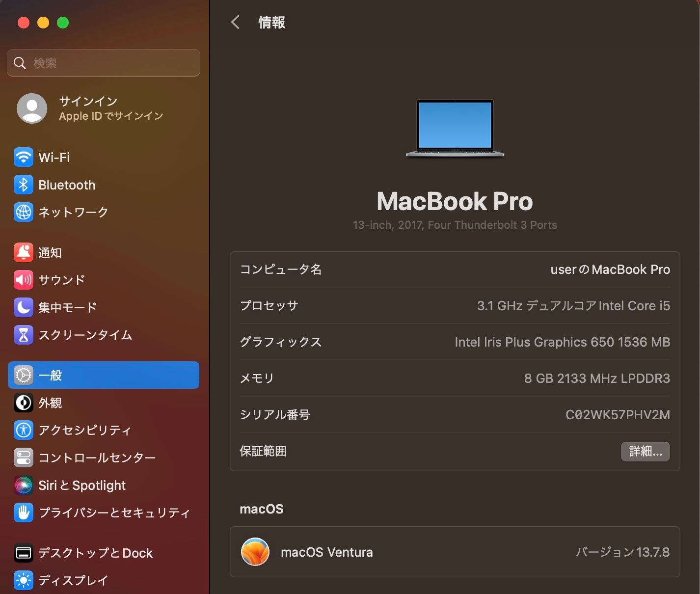Open Bluetooth settings in the sidebar
The width and height of the screenshot is (700, 594).
104,185
